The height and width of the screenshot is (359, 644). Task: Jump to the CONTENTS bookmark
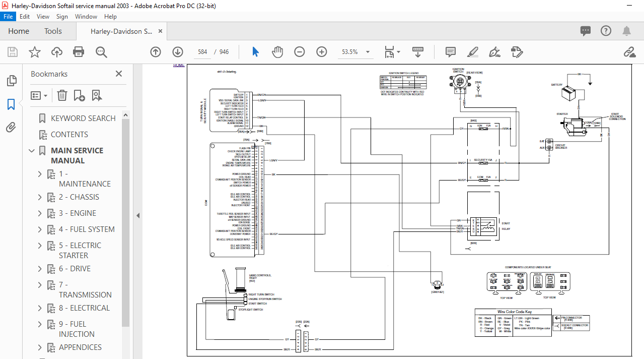(x=69, y=135)
